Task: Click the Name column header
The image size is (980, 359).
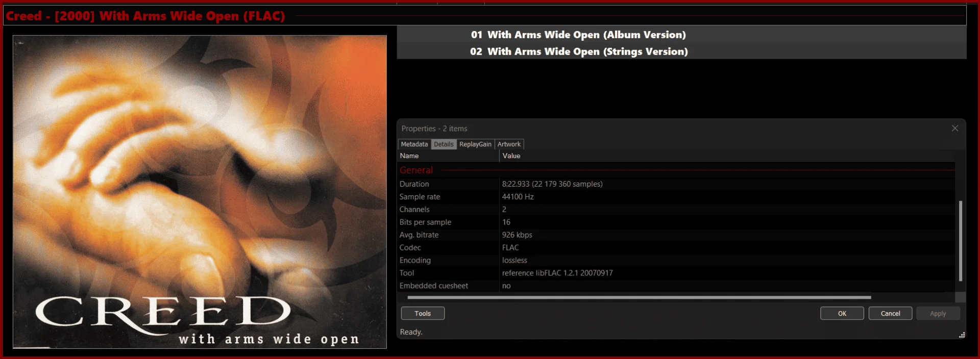Action: [448, 156]
